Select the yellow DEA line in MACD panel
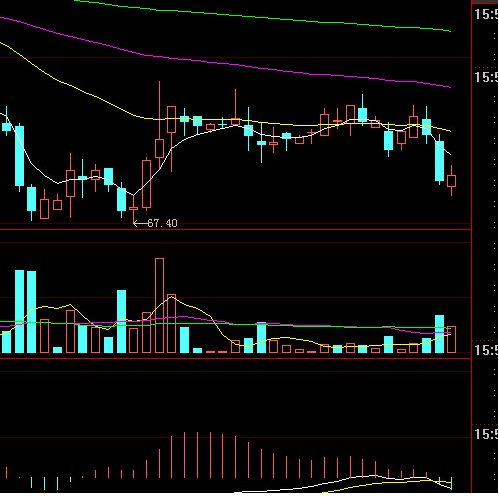 coord(387,486)
